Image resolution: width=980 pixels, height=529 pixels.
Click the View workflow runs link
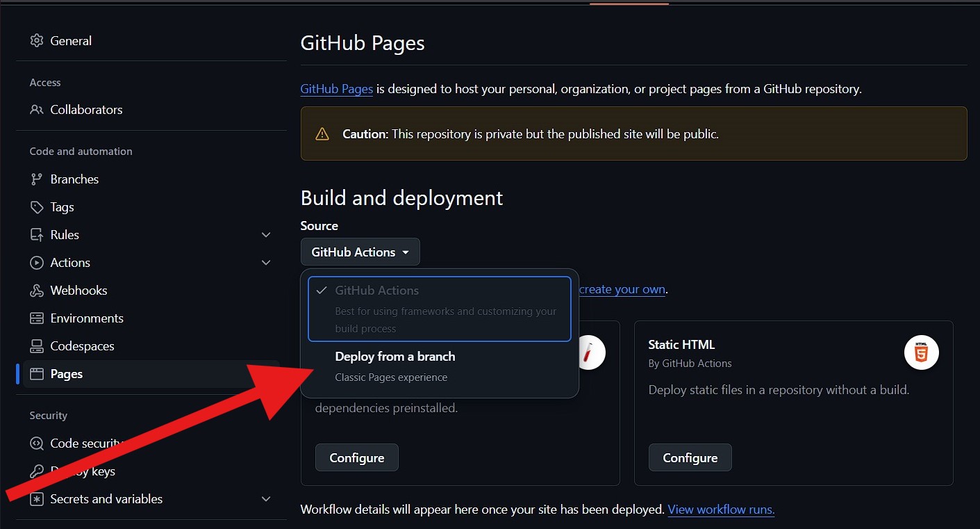(721, 509)
